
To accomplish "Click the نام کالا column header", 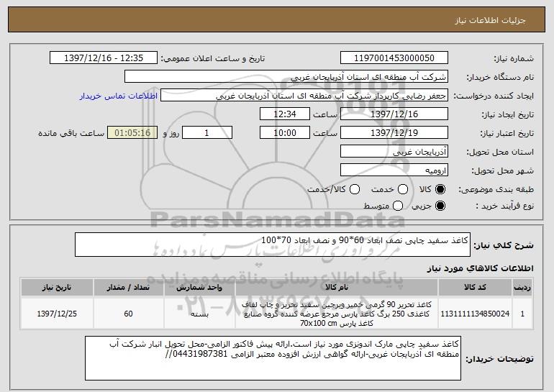I will click(x=337, y=288).
